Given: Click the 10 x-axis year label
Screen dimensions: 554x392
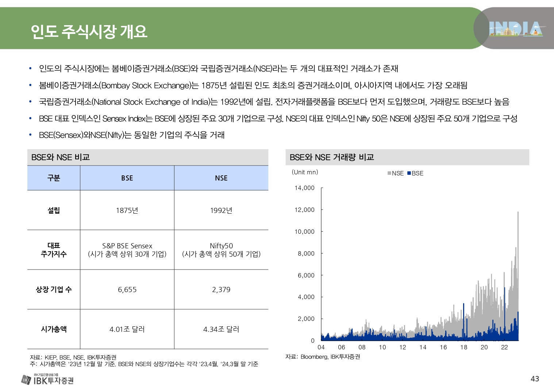Looking at the screenshot, I should [382, 347].
